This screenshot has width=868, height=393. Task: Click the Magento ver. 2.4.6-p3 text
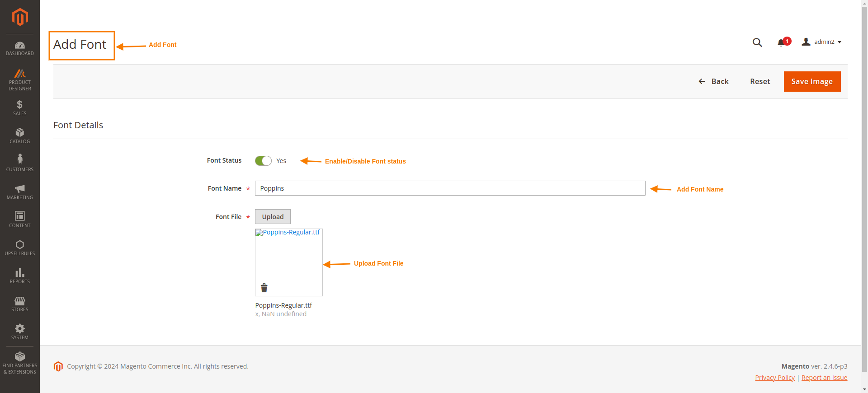(814, 366)
